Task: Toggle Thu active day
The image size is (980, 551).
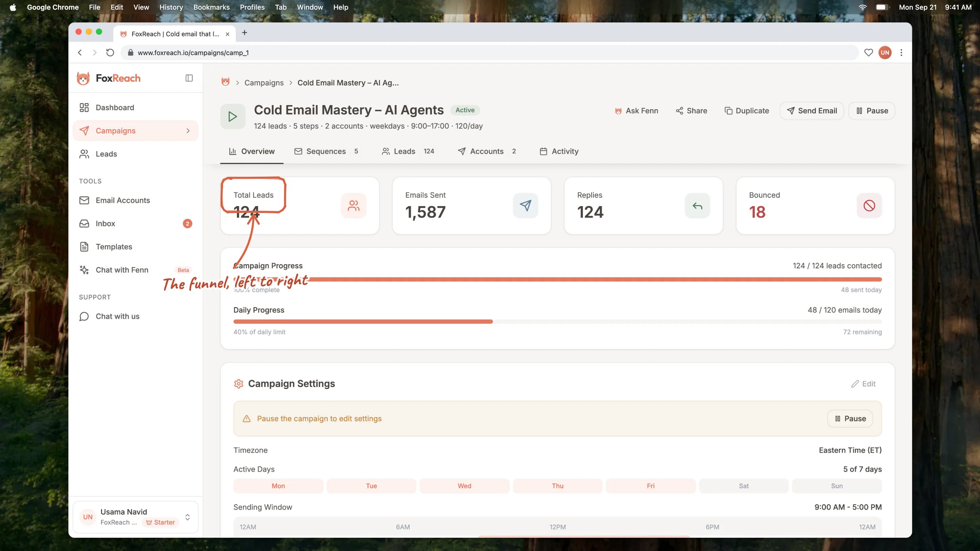Action: pos(557,486)
